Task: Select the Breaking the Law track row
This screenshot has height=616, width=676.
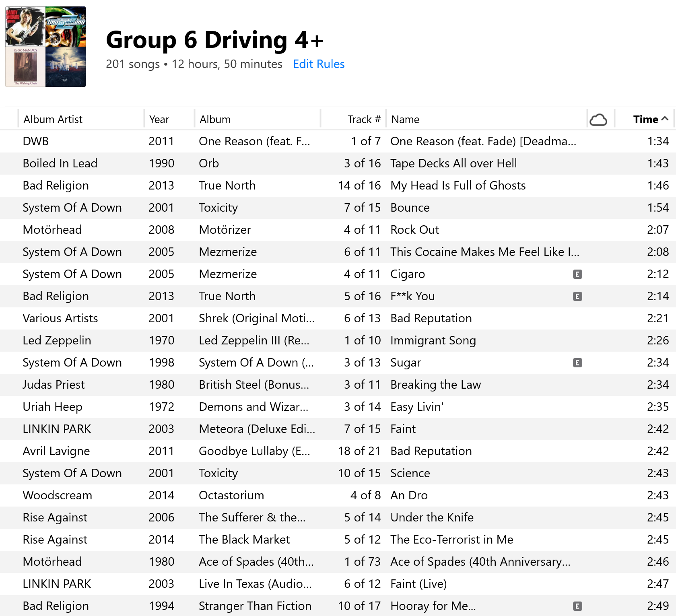Action: [435, 385]
